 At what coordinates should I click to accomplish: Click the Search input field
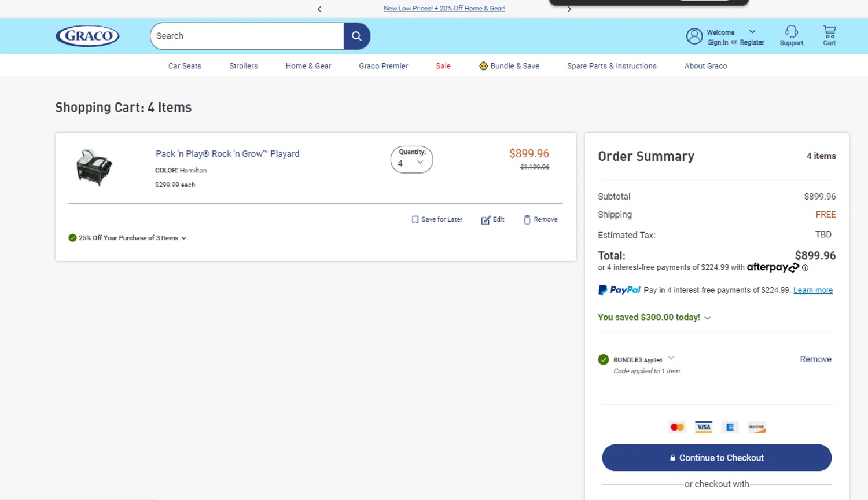(247, 36)
